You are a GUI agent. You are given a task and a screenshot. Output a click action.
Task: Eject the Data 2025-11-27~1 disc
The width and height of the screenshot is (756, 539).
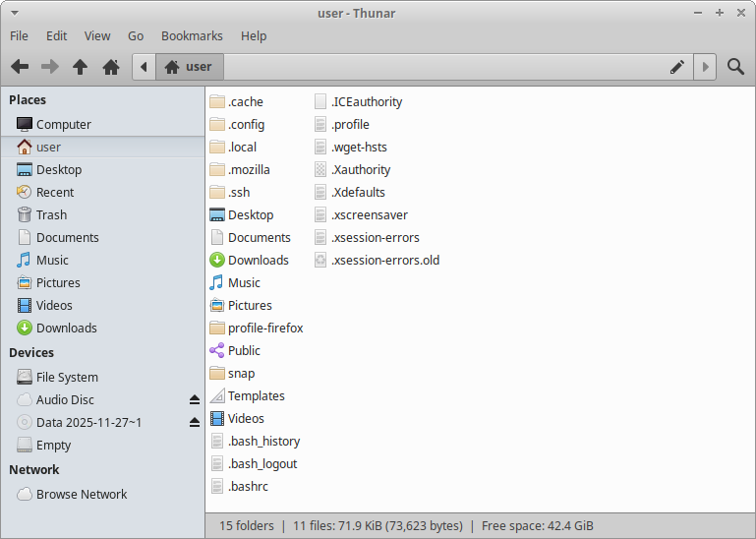195,422
